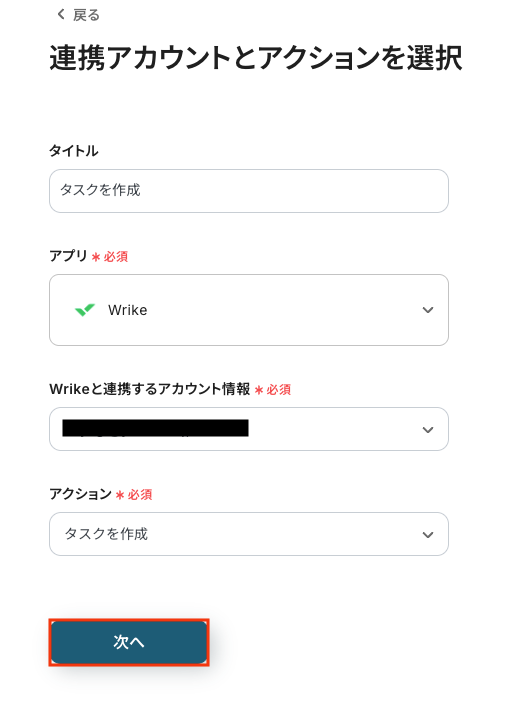Screen dimensions: 508x706
Task: Open the アプリ dropdown showing Wrike
Action: pos(249,310)
